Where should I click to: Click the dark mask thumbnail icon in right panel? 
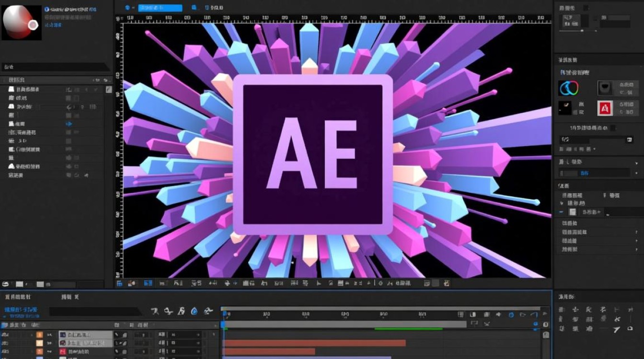[x=605, y=88]
